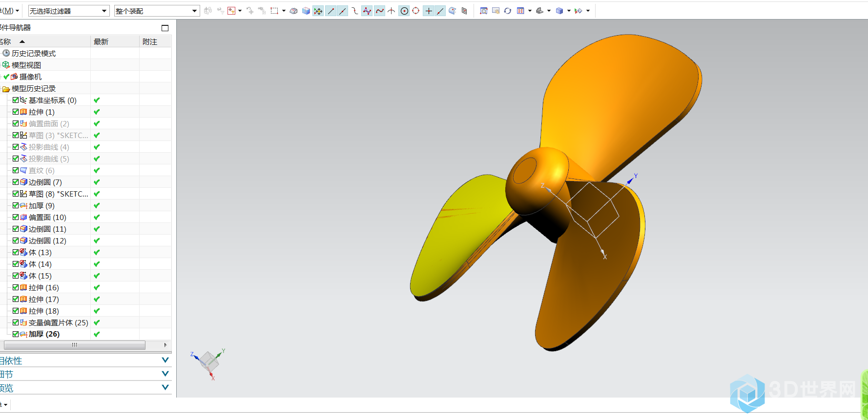Click the 最新 column header
868x420 pixels.
(115, 41)
